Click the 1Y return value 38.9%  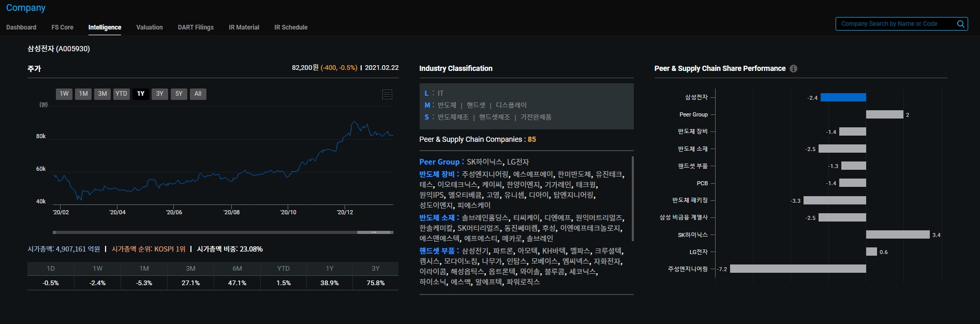click(x=330, y=283)
